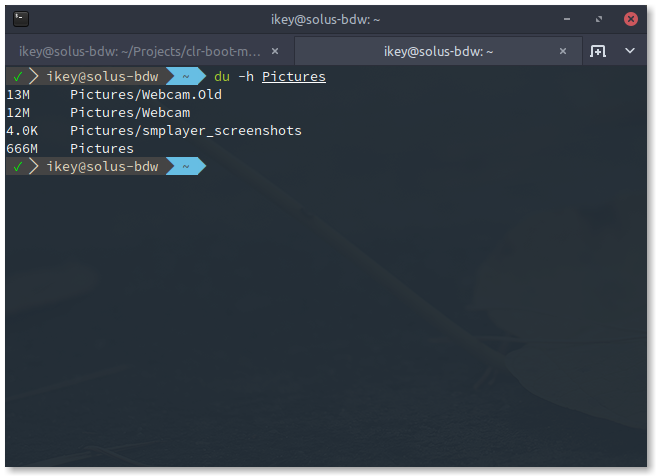656x476 pixels.
Task: Click the blue ~ segment in bottom prompt
Action: point(186,166)
